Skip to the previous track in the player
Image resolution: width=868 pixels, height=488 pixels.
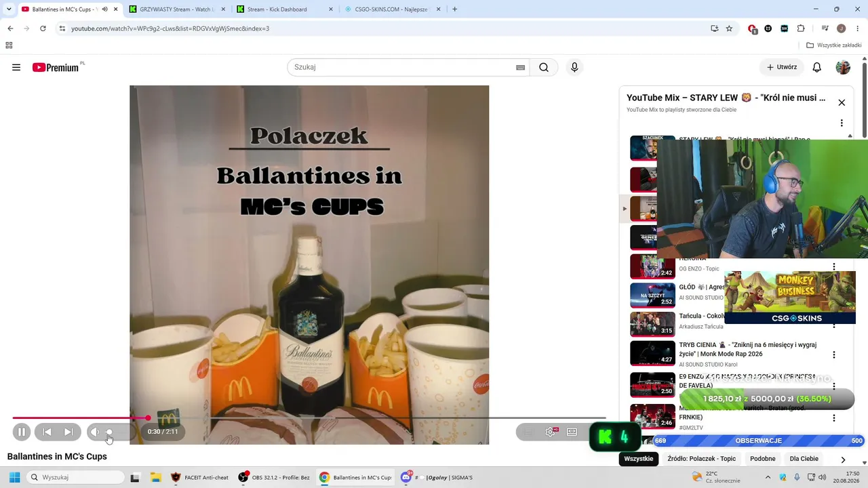(x=47, y=432)
